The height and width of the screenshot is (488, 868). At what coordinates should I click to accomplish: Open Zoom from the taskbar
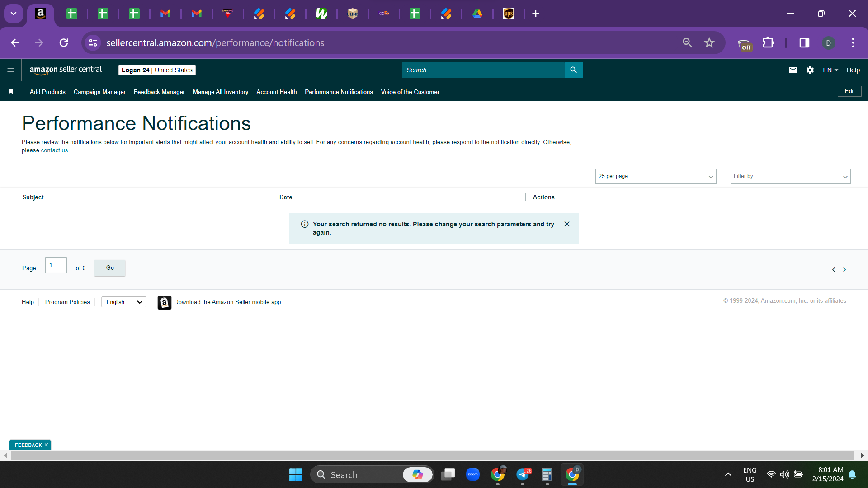tap(473, 474)
